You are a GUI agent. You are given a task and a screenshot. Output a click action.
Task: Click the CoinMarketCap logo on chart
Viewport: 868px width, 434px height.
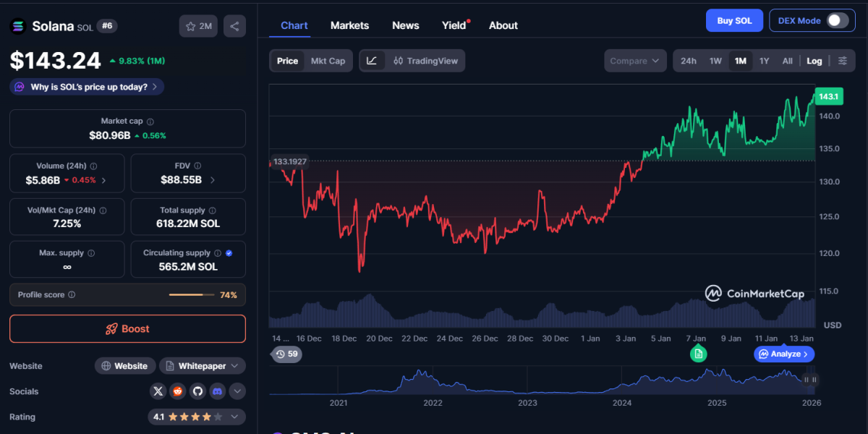point(754,293)
